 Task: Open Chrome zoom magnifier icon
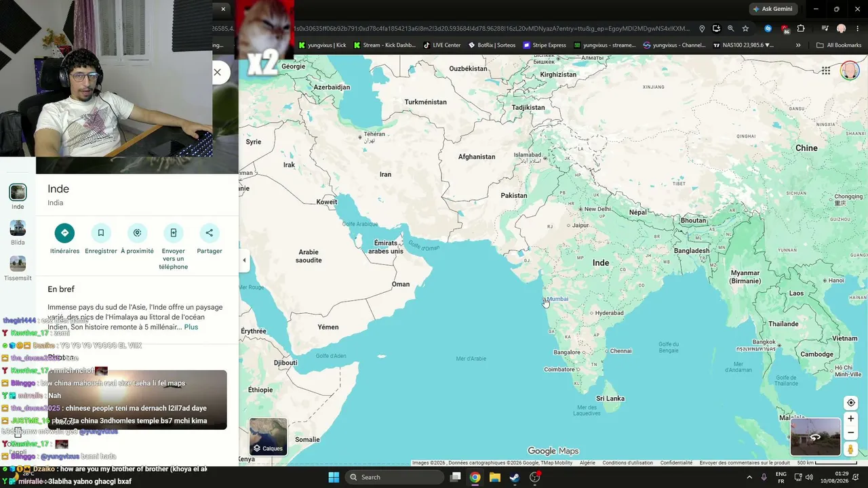point(730,28)
